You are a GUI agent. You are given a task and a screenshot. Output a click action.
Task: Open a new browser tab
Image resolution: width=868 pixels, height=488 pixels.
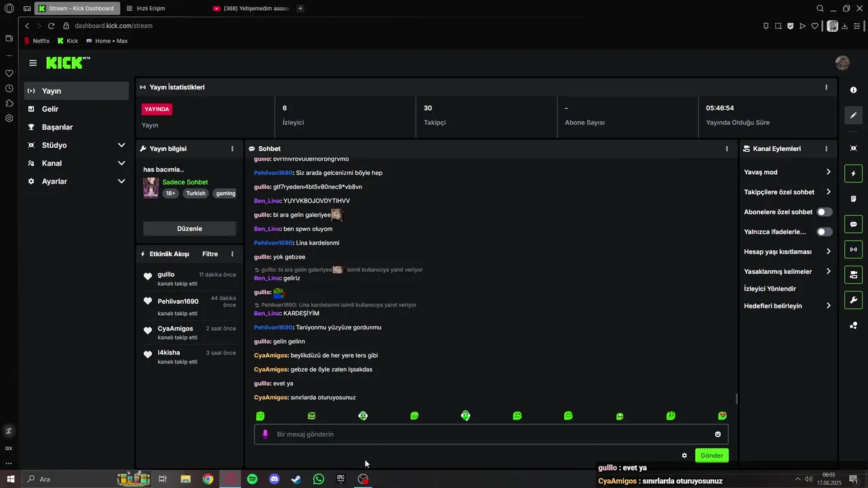click(x=300, y=8)
